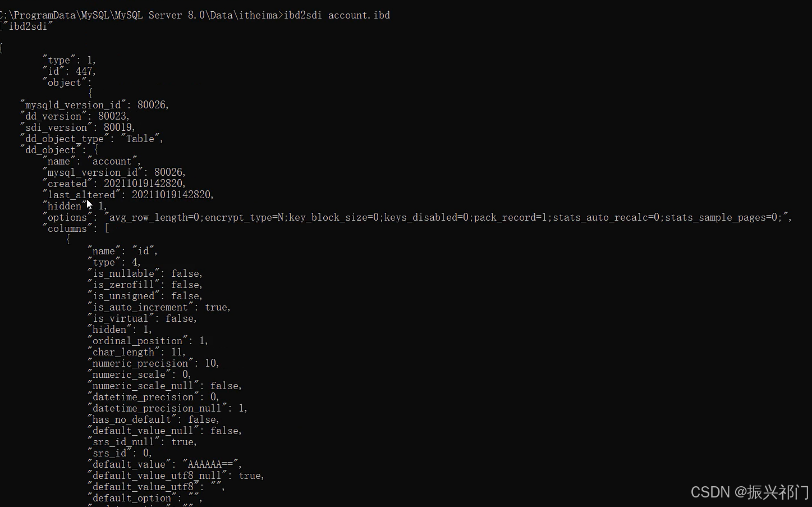Click the "is_nullable": false line

145,273
